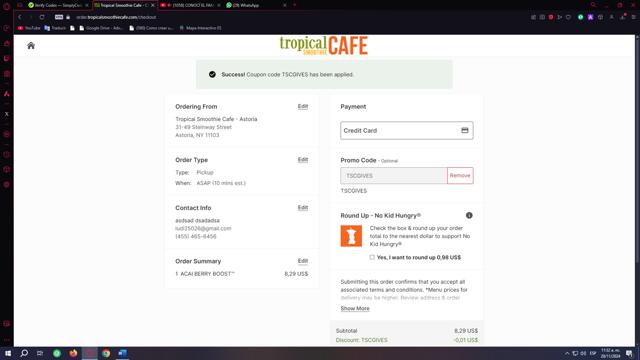Screen dimensions: 640x360
Task: Edit the Order Type section
Action: (302, 160)
